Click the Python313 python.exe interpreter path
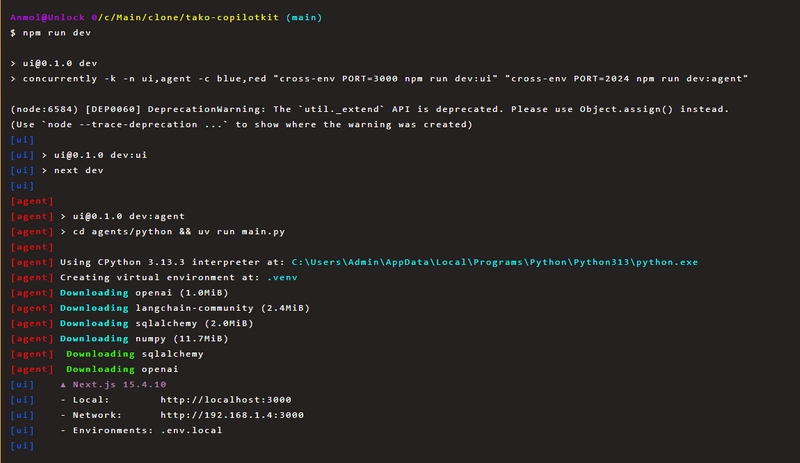The height and width of the screenshot is (463, 800). click(x=495, y=262)
